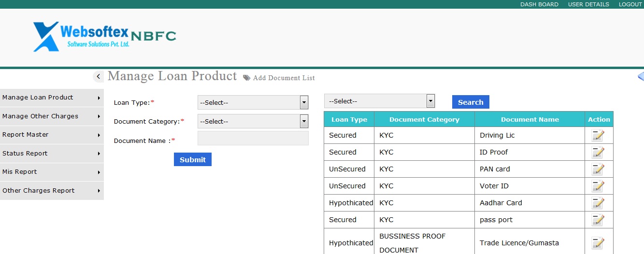Select the Voter ID cell
The width and height of the screenshot is (644, 254).
(530, 186)
